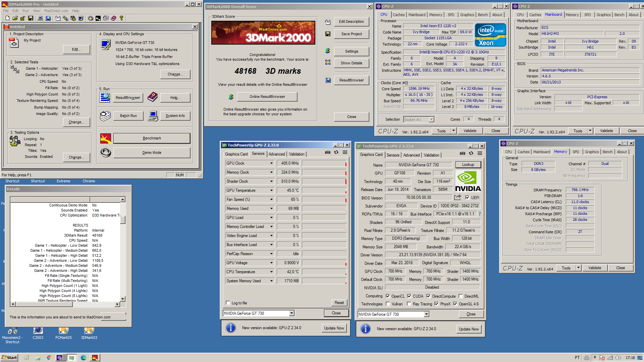Viewport: 644px width, 362px height.
Task: Open the System Memory Used sensor dropdown
Action: coord(271,281)
